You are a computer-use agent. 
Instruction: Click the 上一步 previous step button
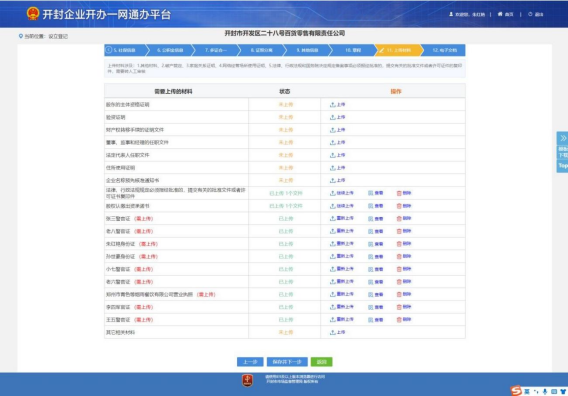250,362
